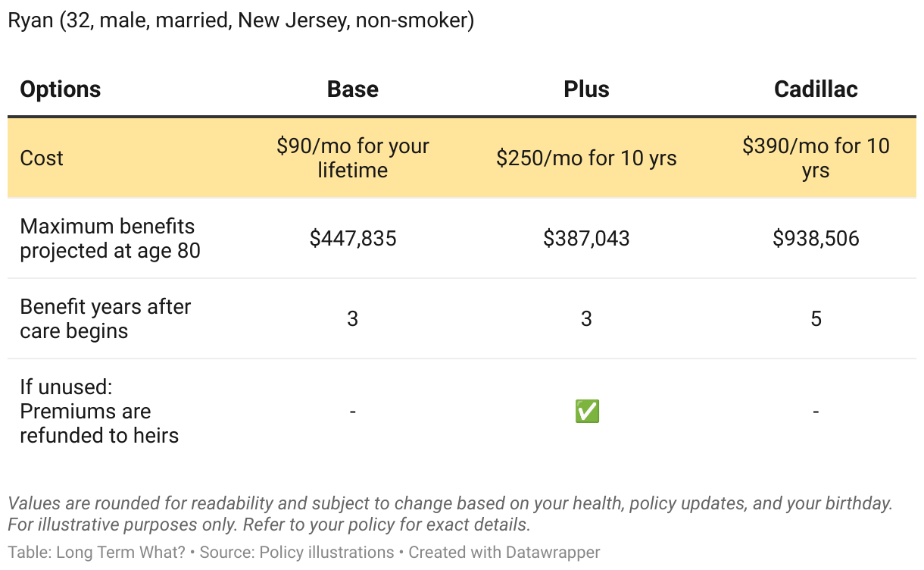Click the Cost row label
924x570 pixels.
coord(42,158)
